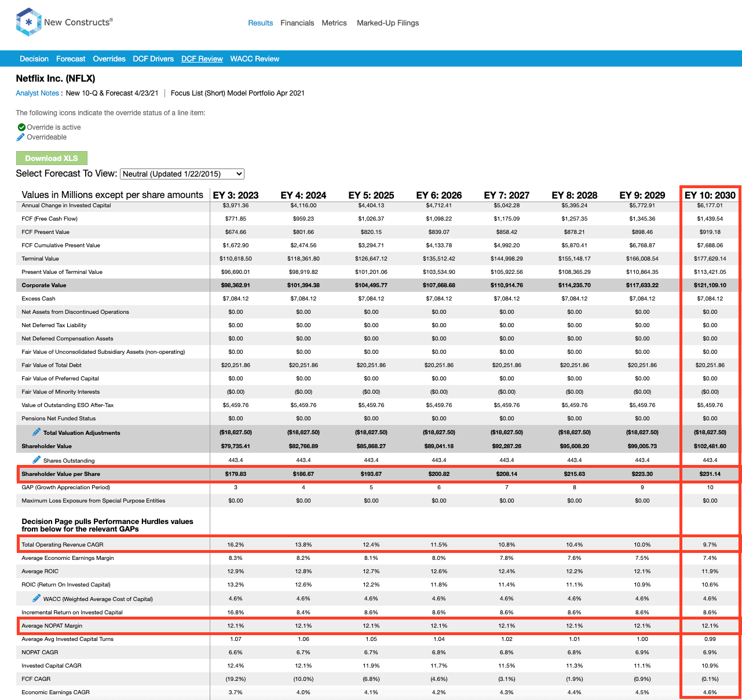Click the Value of Outstanding ESO After-Tax label

point(68,405)
